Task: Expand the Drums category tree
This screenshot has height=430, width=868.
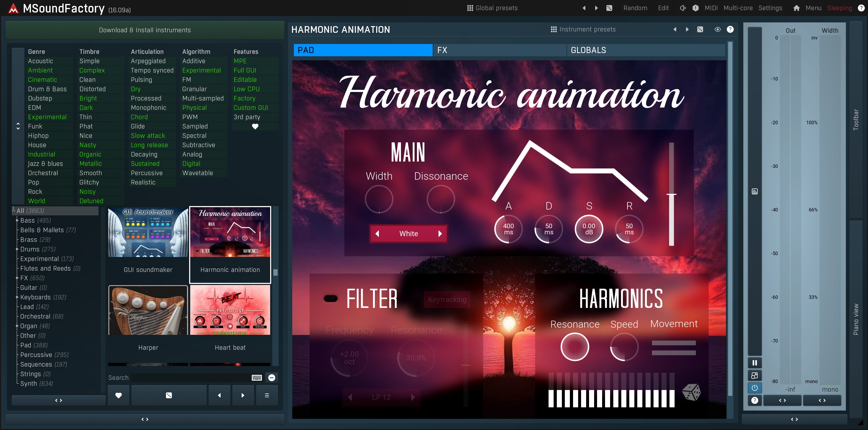Action: [x=17, y=249]
